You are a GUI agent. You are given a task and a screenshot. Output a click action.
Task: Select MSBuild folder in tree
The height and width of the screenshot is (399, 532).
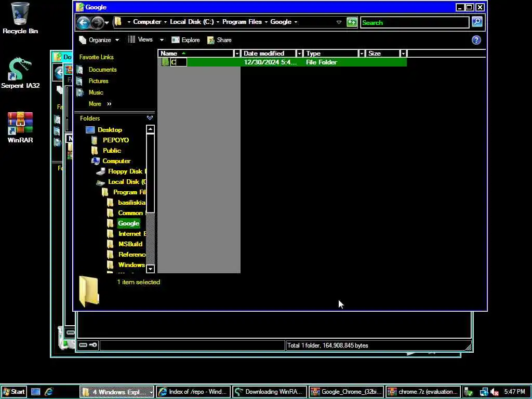[x=130, y=244]
